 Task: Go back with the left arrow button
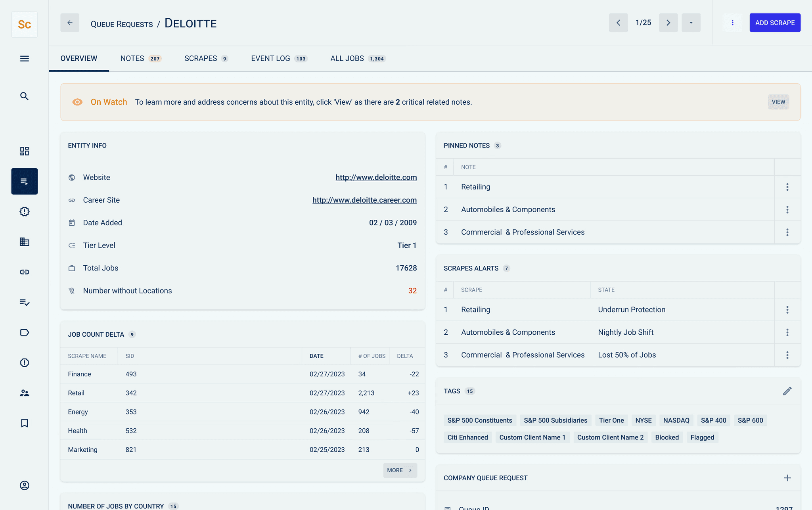pyautogui.click(x=70, y=23)
